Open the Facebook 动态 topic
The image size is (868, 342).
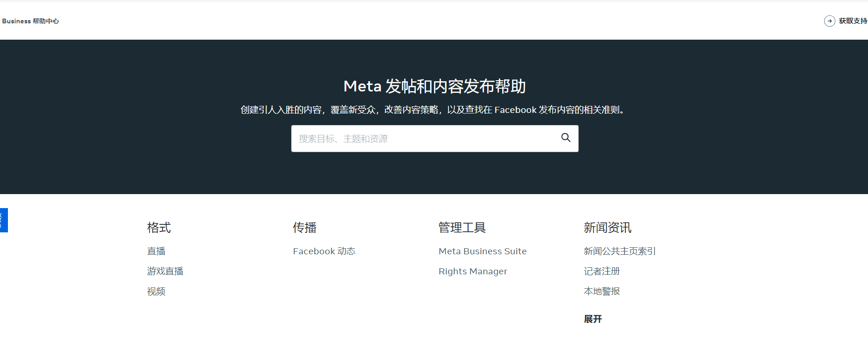pyautogui.click(x=324, y=251)
